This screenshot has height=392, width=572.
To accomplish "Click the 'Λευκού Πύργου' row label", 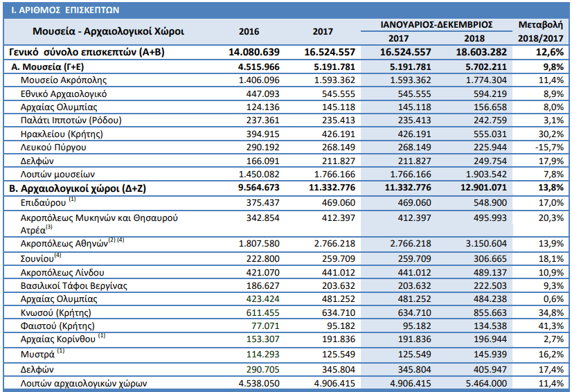I will coord(53,147).
